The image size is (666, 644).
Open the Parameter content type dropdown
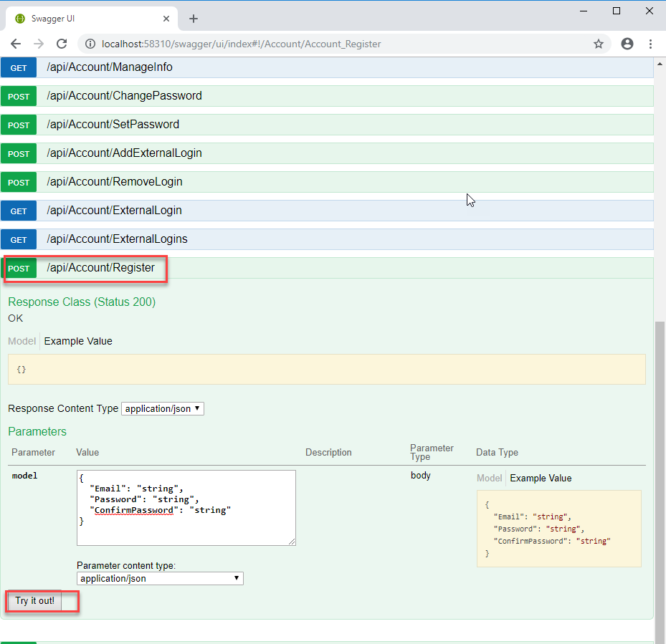coord(159,578)
